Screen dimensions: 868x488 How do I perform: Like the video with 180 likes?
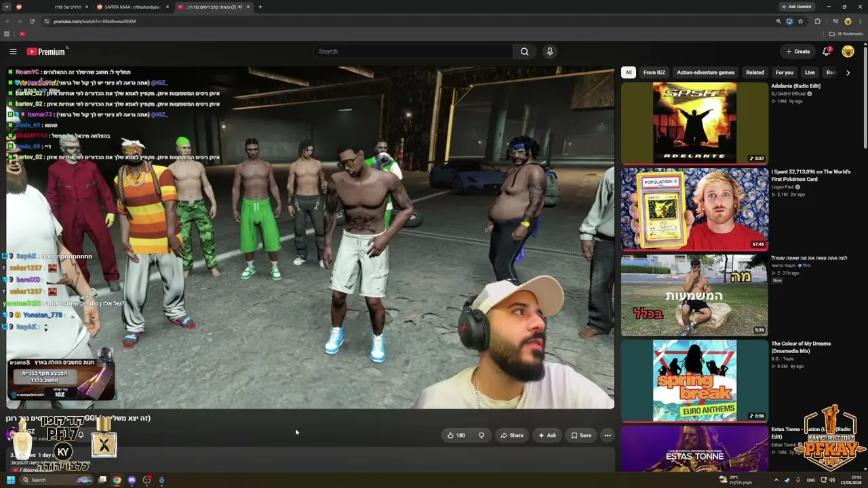456,435
